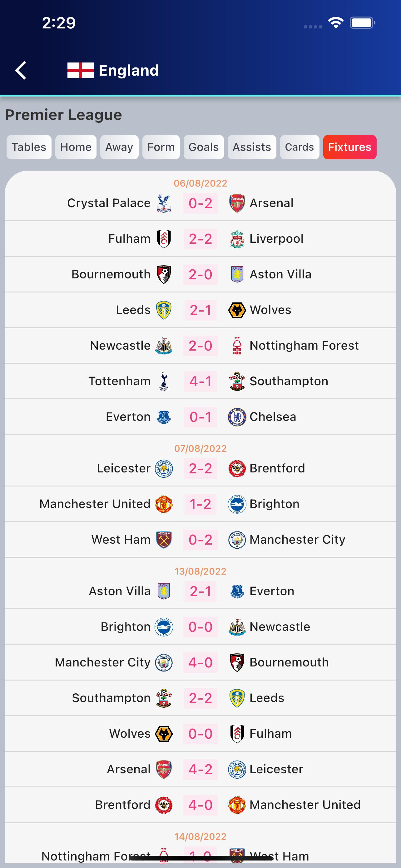Tap the Tottenham club crest
The width and height of the screenshot is (401, 868).
pyautogui.click(x=164, y=382)
